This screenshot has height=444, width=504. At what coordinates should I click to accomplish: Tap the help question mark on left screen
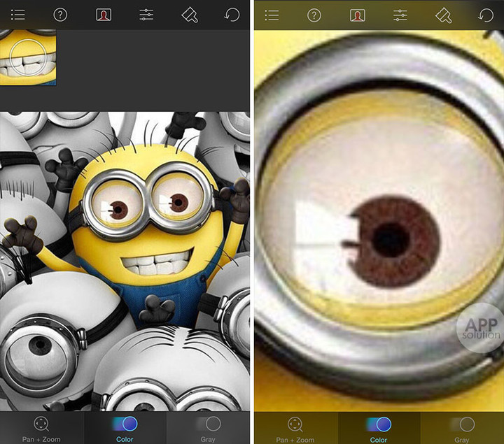[60, 15]
